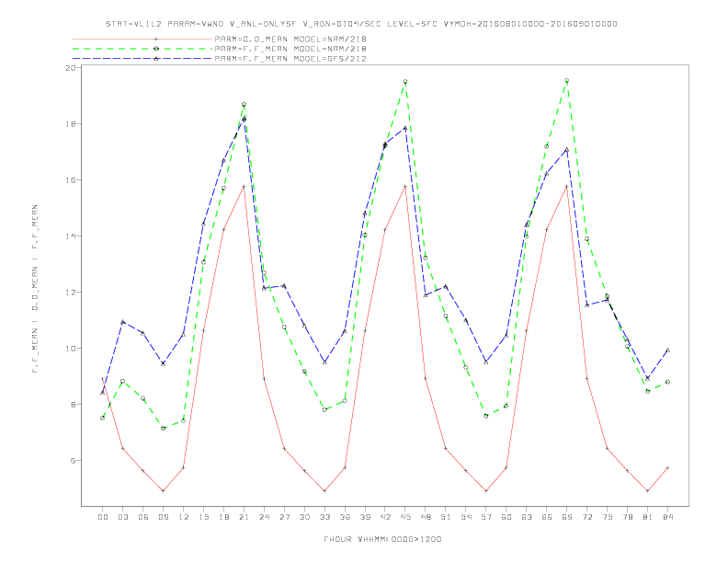This screenshot has width=728, height=563.
Task: Click y-axis tick value 6
Action: tap(74, 461)
